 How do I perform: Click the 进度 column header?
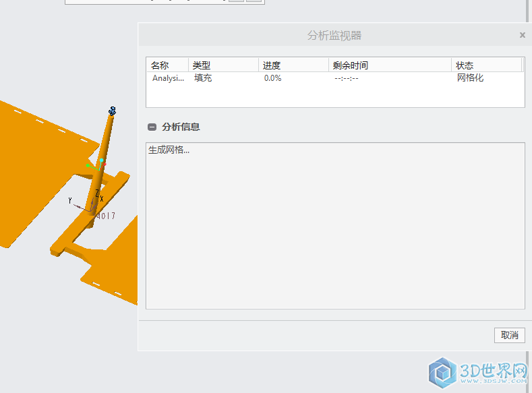coord(293,65)
